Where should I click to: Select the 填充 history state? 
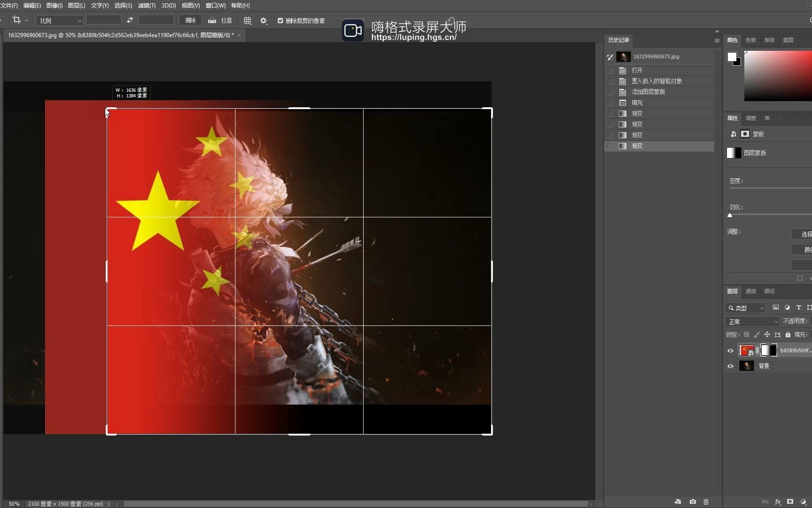(659, 103)
